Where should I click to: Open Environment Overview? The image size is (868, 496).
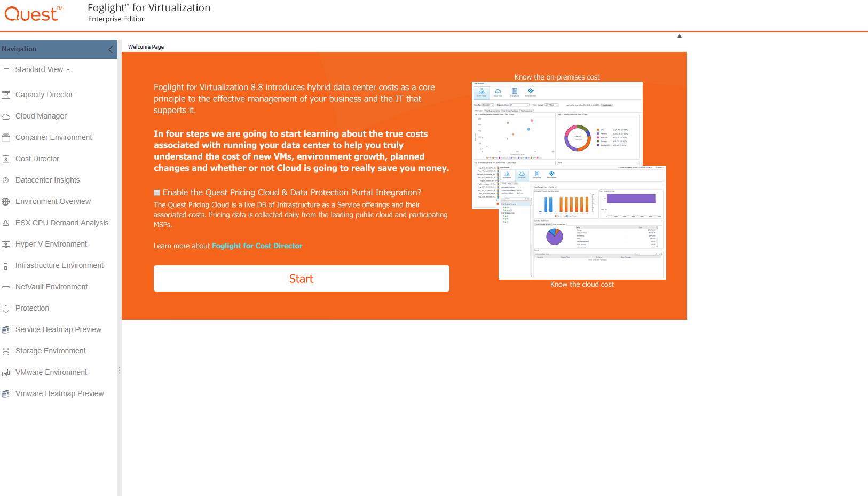[53, 201]
